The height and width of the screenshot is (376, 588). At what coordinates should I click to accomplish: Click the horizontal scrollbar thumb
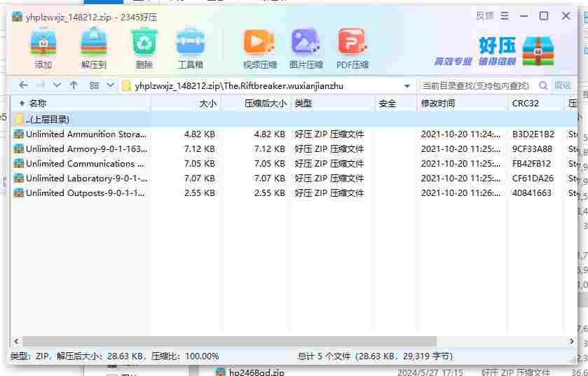[x=229, y=341]
